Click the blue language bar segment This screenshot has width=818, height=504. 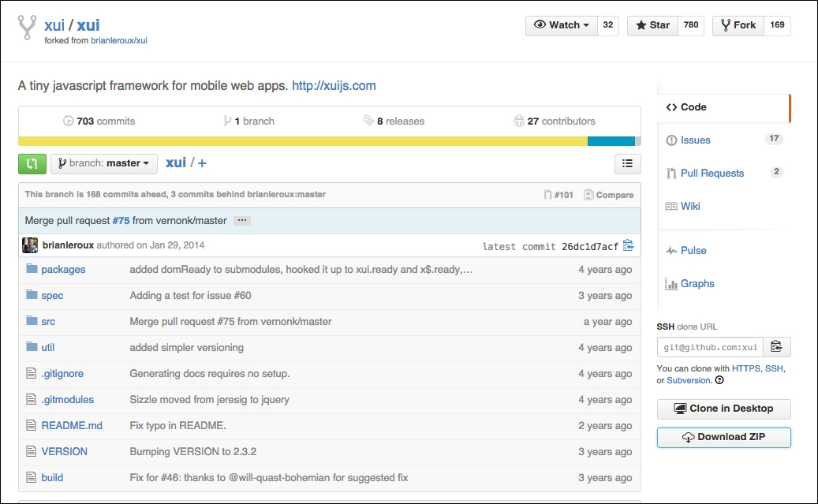click(611, 141)
